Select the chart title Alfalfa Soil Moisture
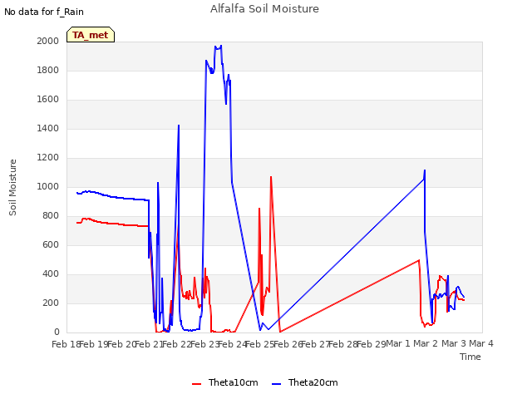Screen dimensions: 532x399 (264, 9)
